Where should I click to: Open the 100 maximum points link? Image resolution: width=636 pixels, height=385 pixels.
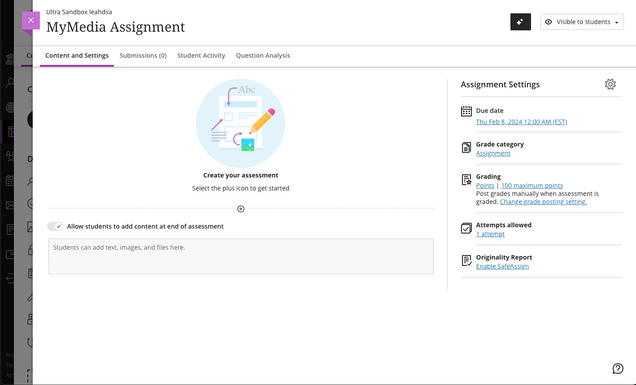532,185
